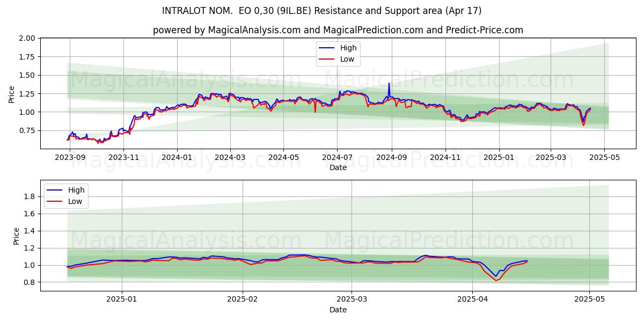Click the '2023-09' x-axis label in top chart

71,157
